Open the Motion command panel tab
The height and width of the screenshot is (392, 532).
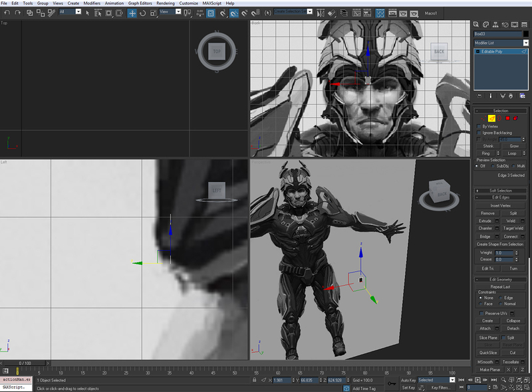pos(505,25)
